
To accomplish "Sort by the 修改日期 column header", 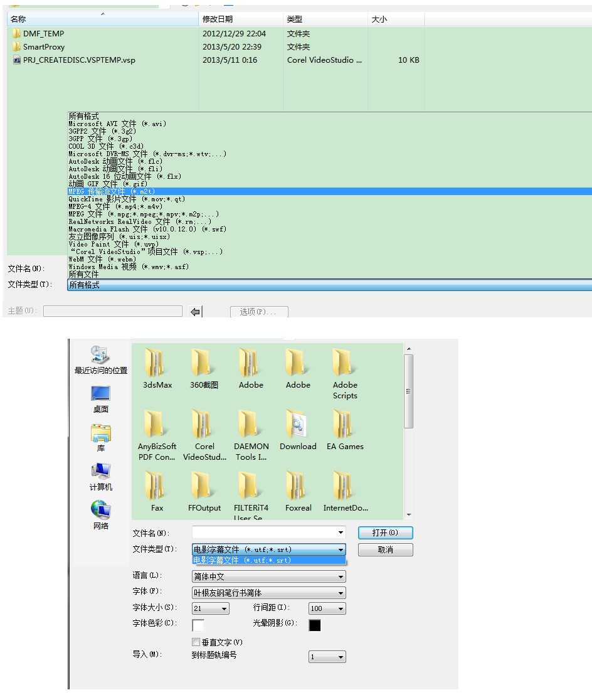I will pos(241,19).
